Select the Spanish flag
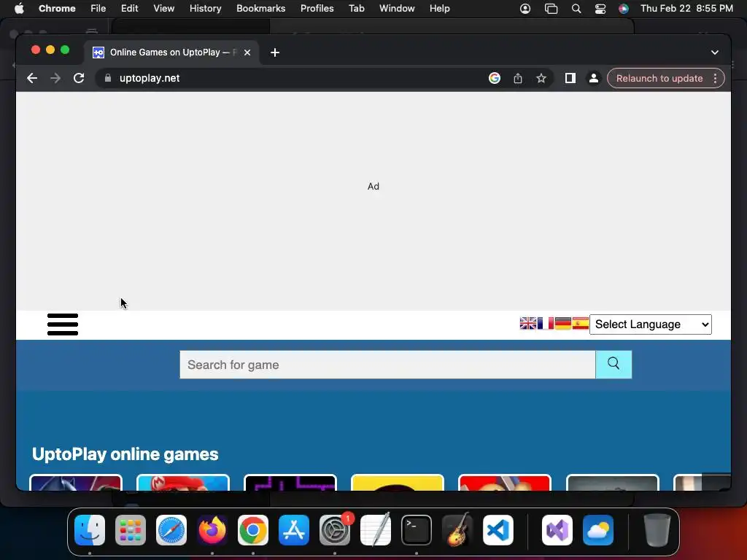 [580, 324]
